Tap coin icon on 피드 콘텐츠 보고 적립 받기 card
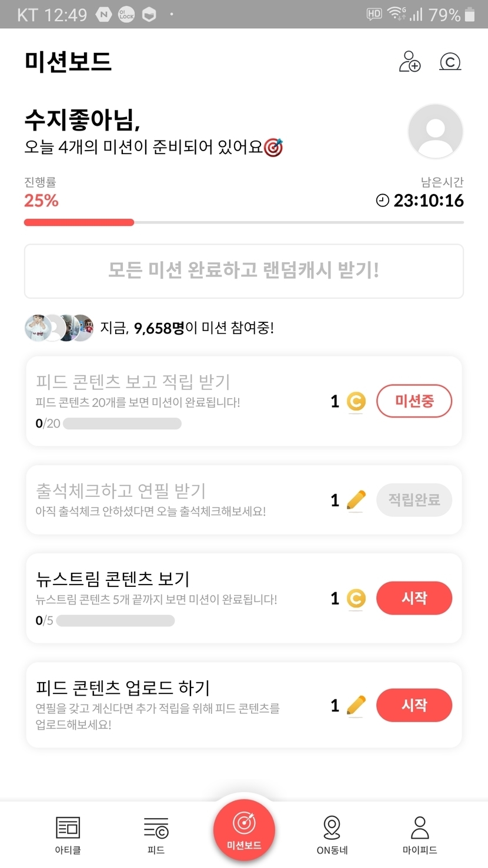 355,402
